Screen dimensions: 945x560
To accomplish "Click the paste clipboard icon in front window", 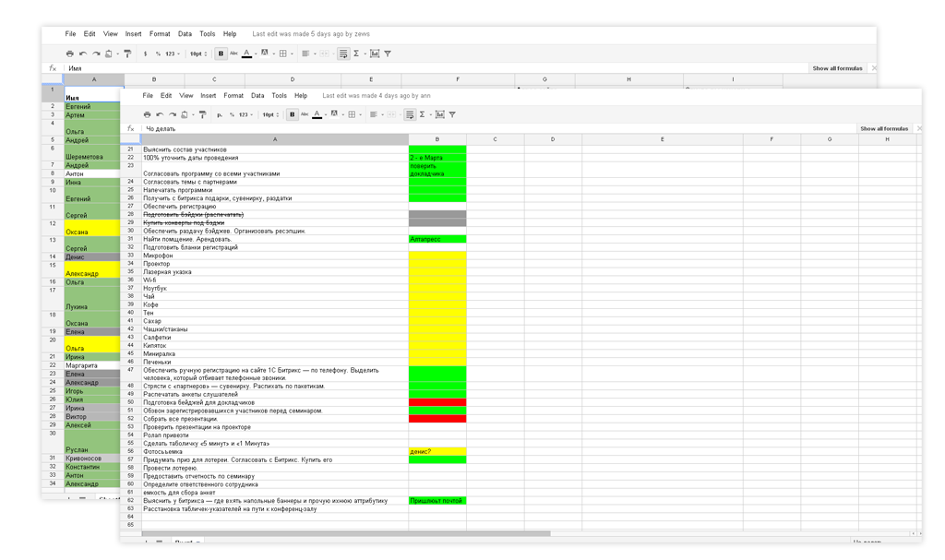I will coord(185,114).
